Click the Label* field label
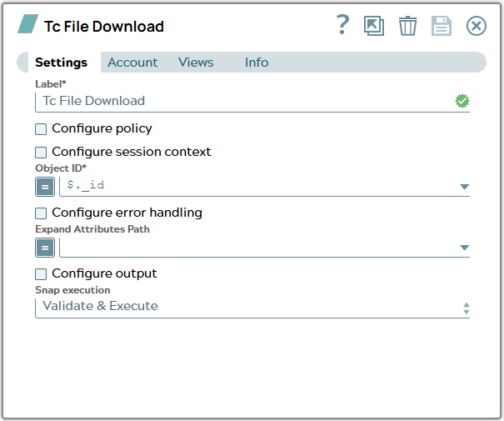The height and width of the screenshot is (421, 504). [x=51, y=84]
